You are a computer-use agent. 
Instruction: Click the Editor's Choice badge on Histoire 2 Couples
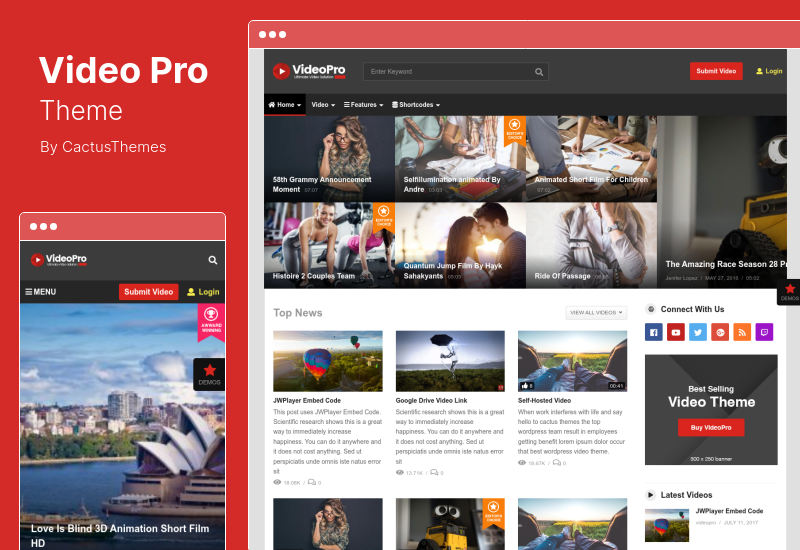tap(384, 217)
